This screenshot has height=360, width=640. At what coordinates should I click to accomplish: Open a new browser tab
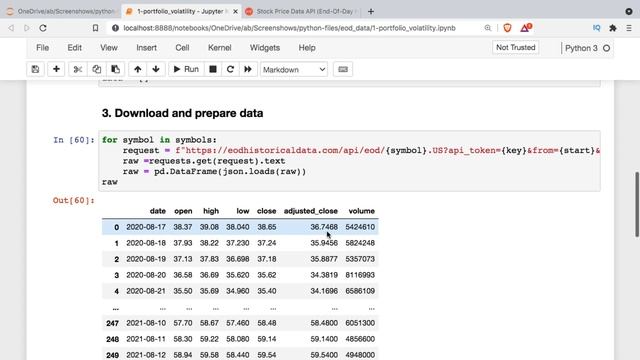coord(371,11)
